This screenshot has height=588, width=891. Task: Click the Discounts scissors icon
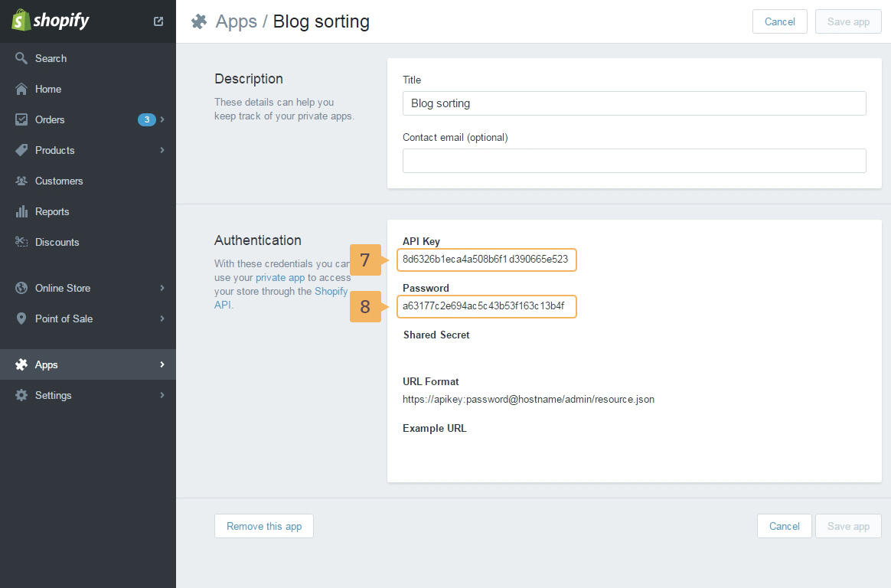coord(21,242)
